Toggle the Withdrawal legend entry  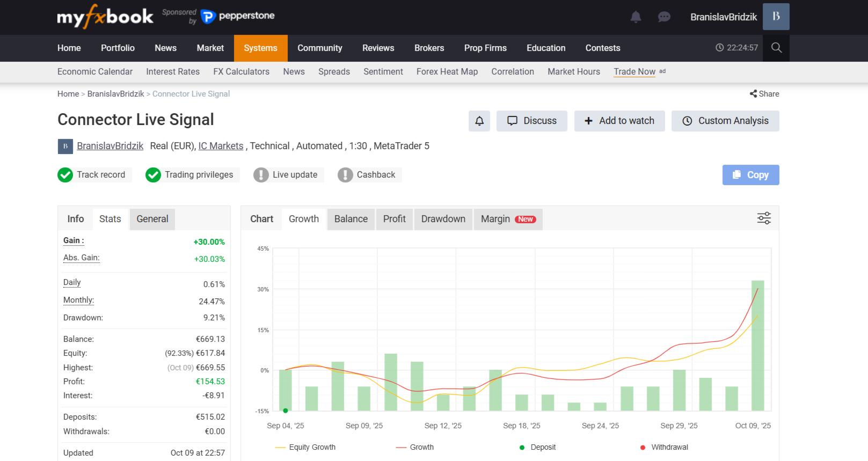coord(664,447)
